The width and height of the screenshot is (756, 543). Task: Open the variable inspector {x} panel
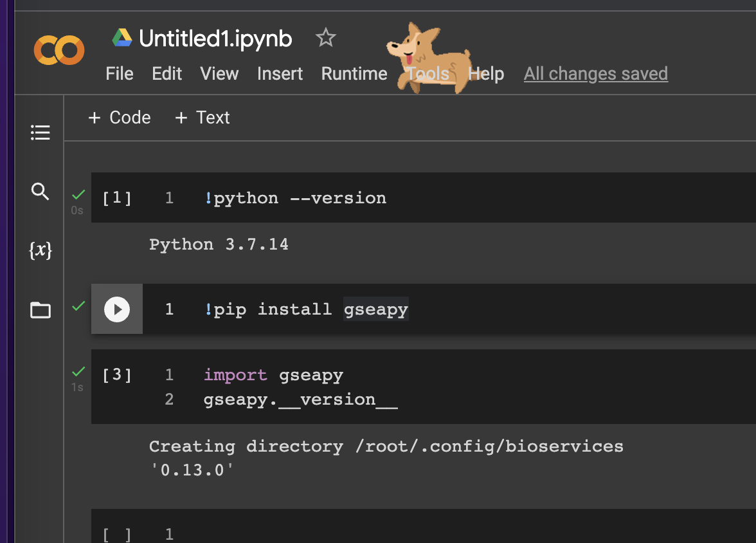click(40, 250)
